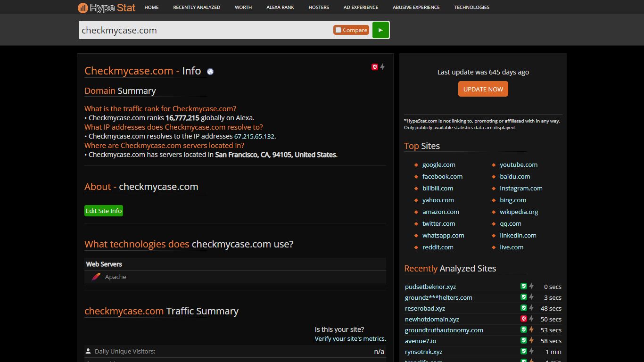The width and height of the screenshot is (644, 362).
Task: Click lightning icon for newhotdomain.xyz
Action: tap(531, 319)
